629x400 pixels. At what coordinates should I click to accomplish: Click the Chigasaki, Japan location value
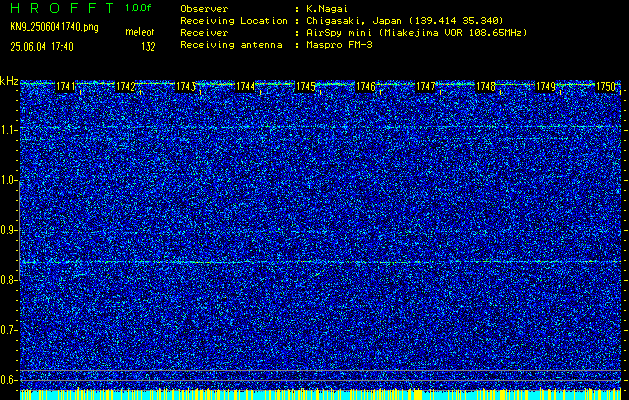pos(404,21)
